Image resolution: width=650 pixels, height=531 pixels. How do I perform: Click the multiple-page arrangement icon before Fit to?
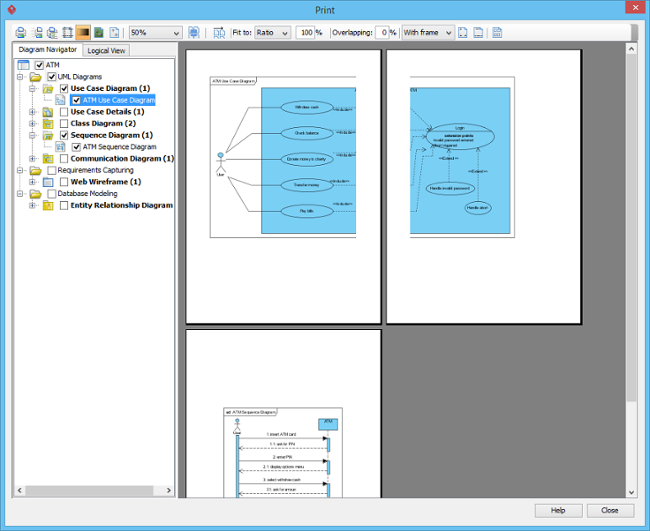[x=219, y=32]
